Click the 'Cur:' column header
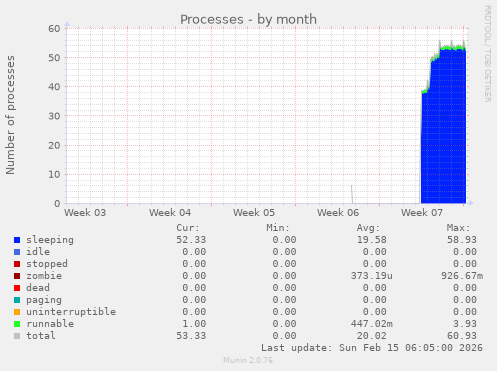The width and height of the screenshot is (497, 371). tap(188, 228)
